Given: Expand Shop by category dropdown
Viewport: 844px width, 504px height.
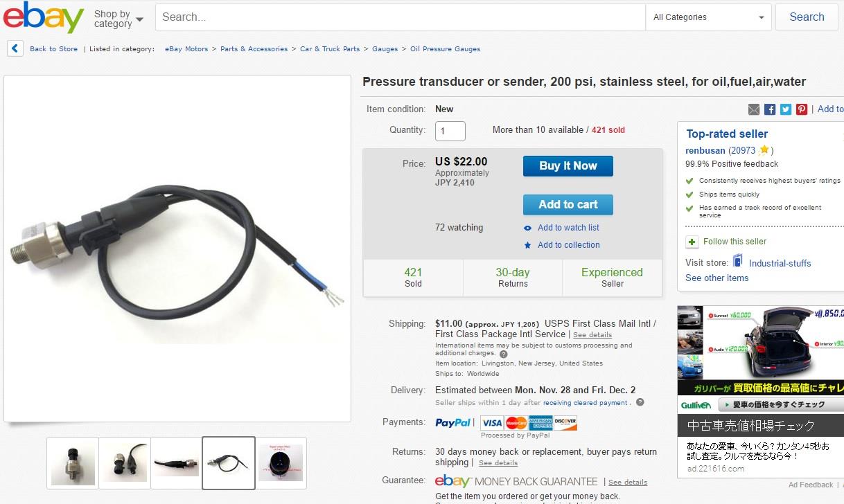Looking at the screenshot, I should 119,19.
